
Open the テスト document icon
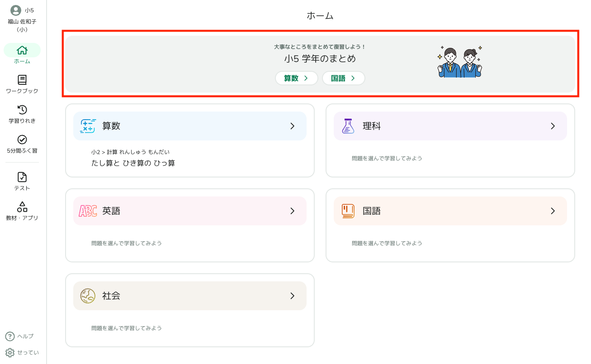(22, 177)
